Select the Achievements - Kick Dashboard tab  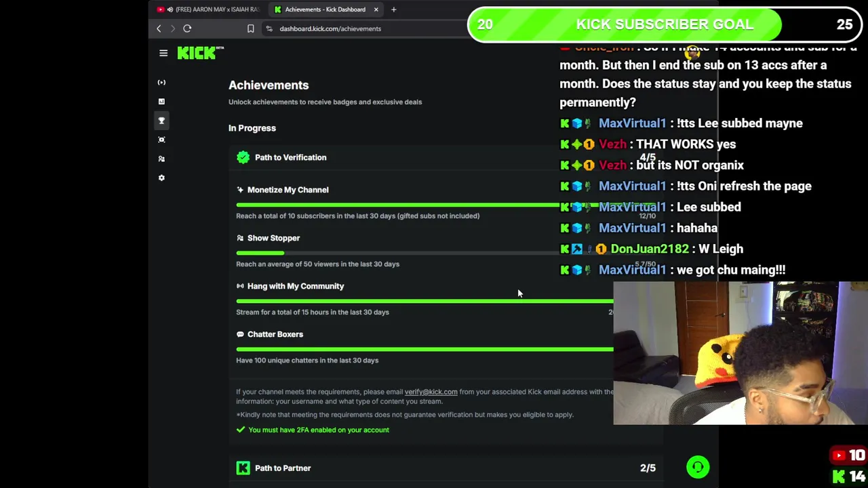point(325,9)
